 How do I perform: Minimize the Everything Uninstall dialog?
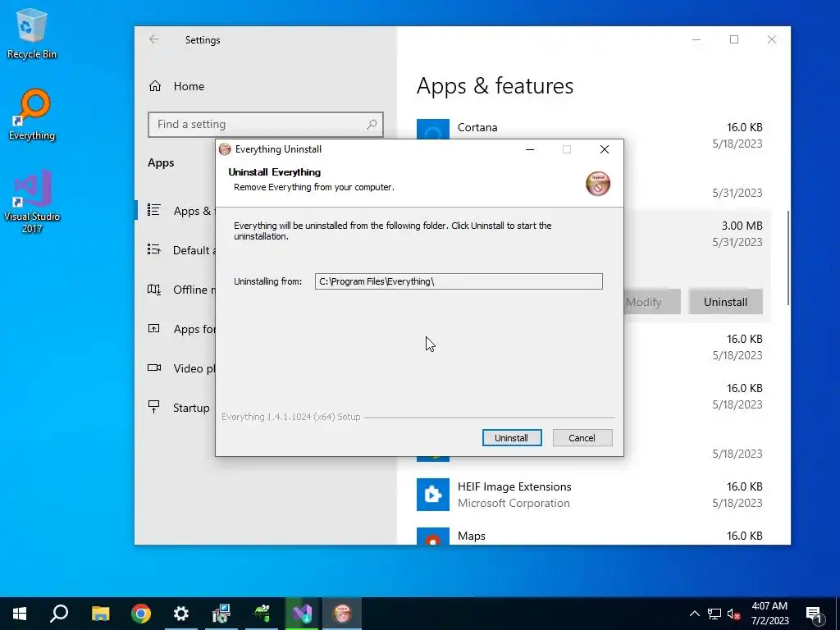[x=530, y=149]
